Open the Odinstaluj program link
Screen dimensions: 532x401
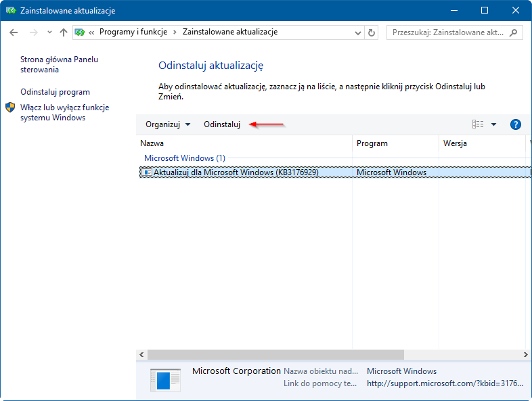[55, 92]
